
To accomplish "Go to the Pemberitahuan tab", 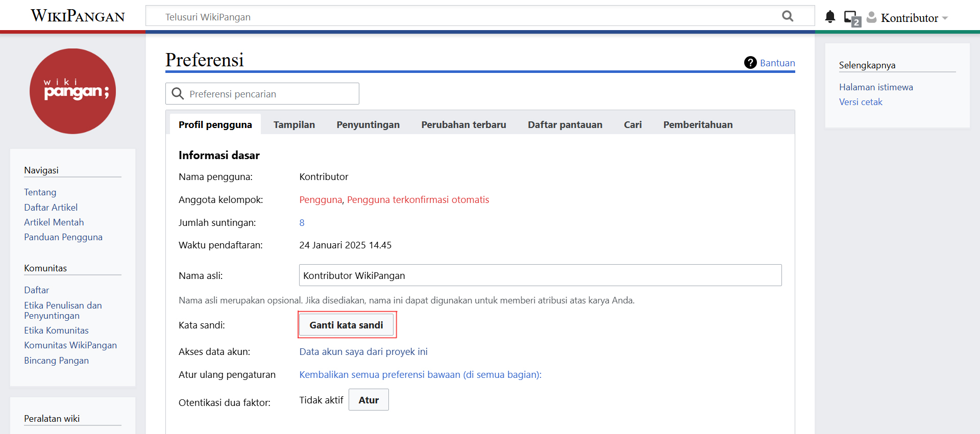I will pos(697,125).
